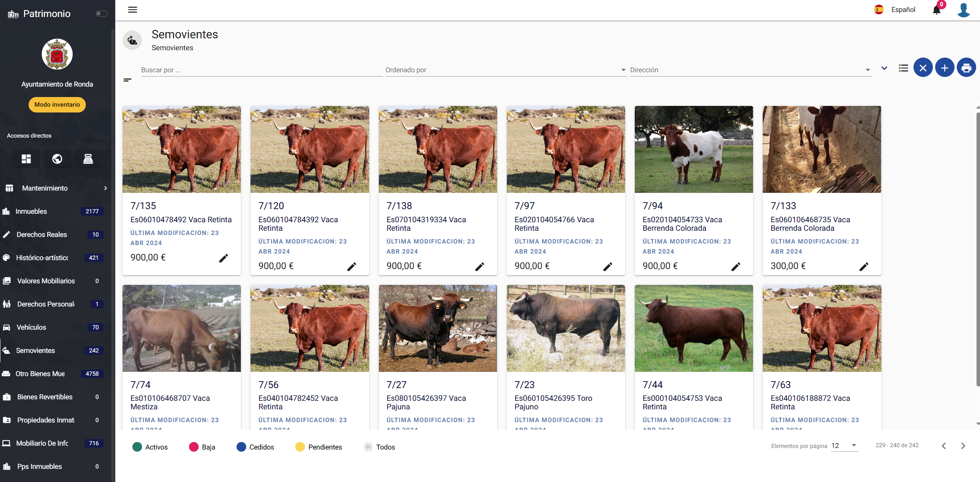This screenshot has height=482, width=980.
Task: Open Elementos por página dropdown
Action: 844,445
